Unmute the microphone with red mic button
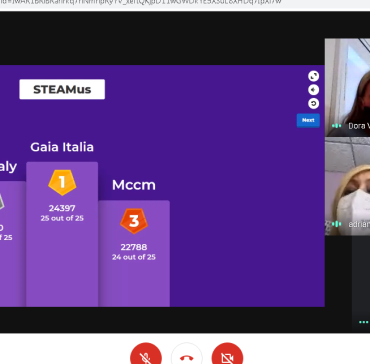The image size is (370, 364). (146, 357)
